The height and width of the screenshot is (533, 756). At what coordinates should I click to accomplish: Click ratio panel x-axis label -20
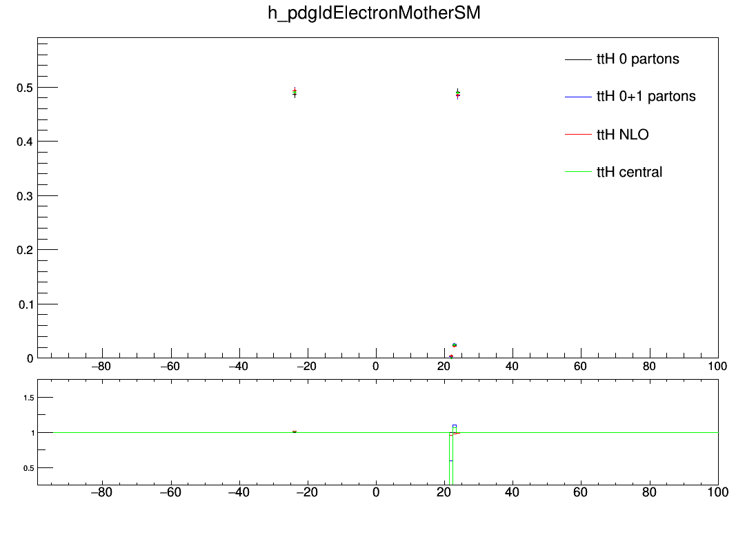pyautogui.click(x=307, y=492)
